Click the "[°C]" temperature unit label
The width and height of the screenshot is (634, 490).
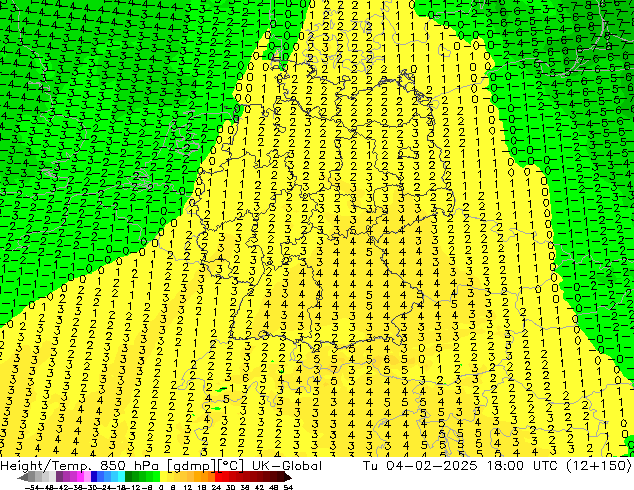[229, 466]
